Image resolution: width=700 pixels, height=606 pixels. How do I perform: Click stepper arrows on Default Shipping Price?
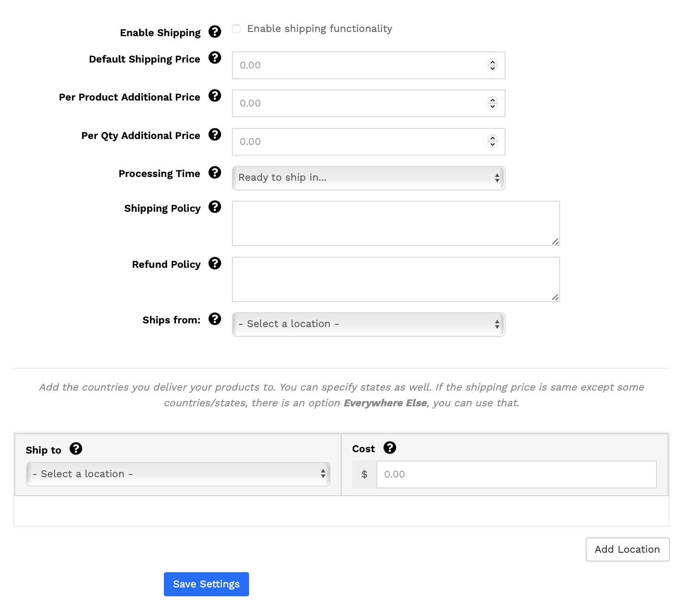coord(493,65)
